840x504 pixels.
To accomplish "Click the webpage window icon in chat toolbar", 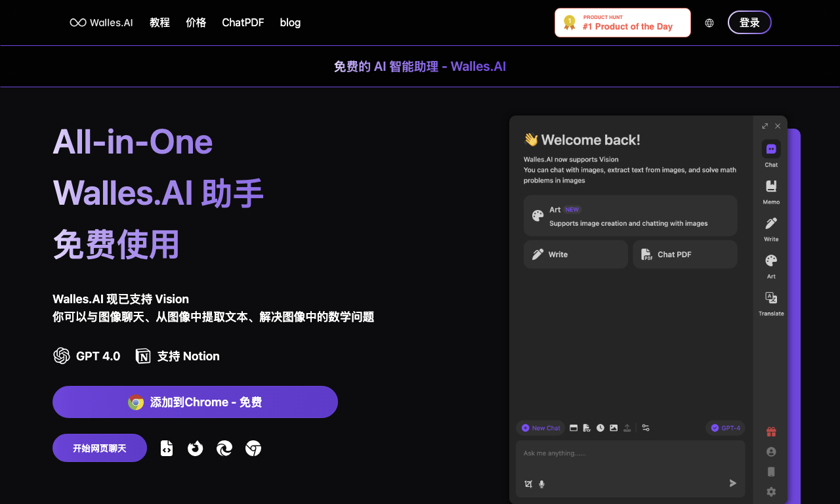I will [x=574, y=428].
